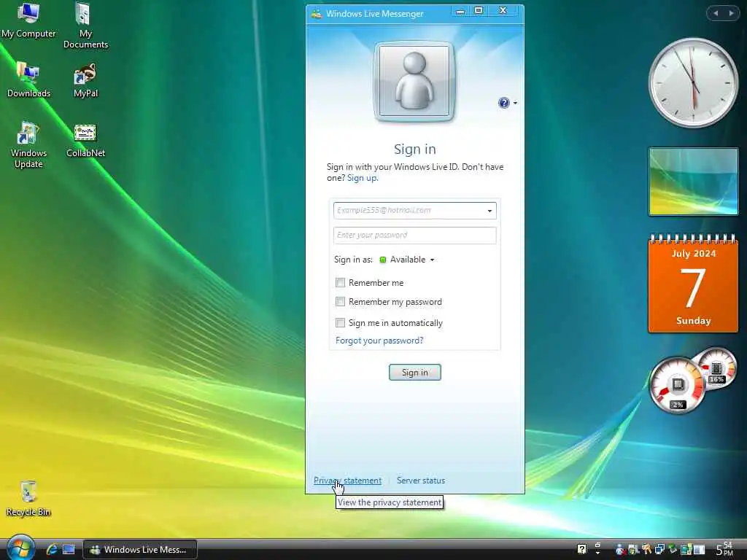Show previous sidebar gadgets with left arrow
The height and width of the screenshot is (560, 747).
tap(715, 13)
